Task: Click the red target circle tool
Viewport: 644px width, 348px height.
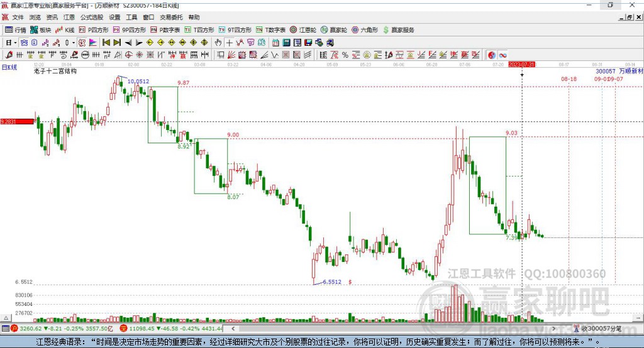Action: coord(128,55)
